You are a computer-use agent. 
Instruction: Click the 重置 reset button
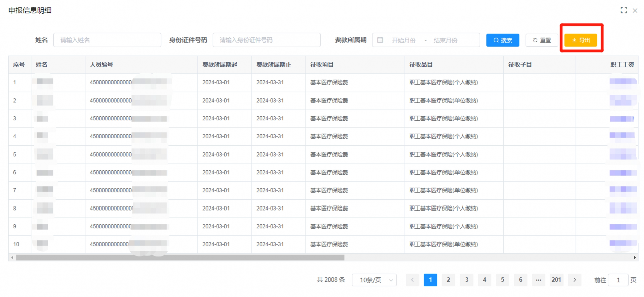[x=542, y=40]
